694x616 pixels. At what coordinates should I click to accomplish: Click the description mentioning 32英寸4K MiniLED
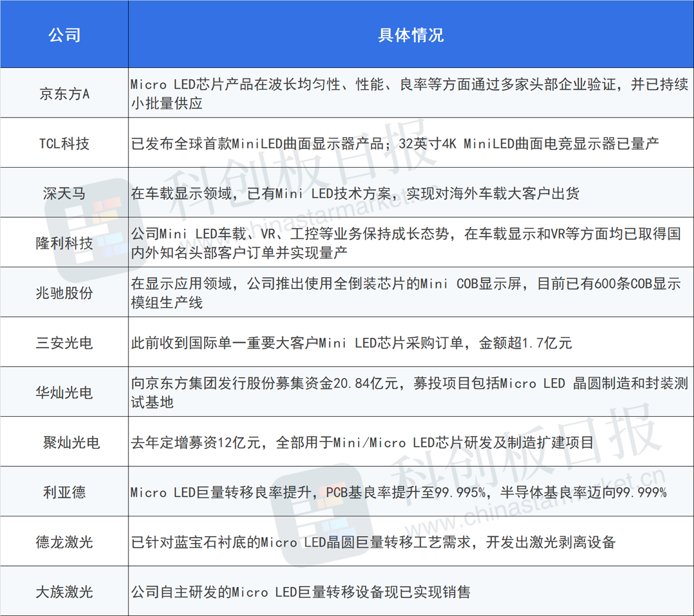click(395, 144)
